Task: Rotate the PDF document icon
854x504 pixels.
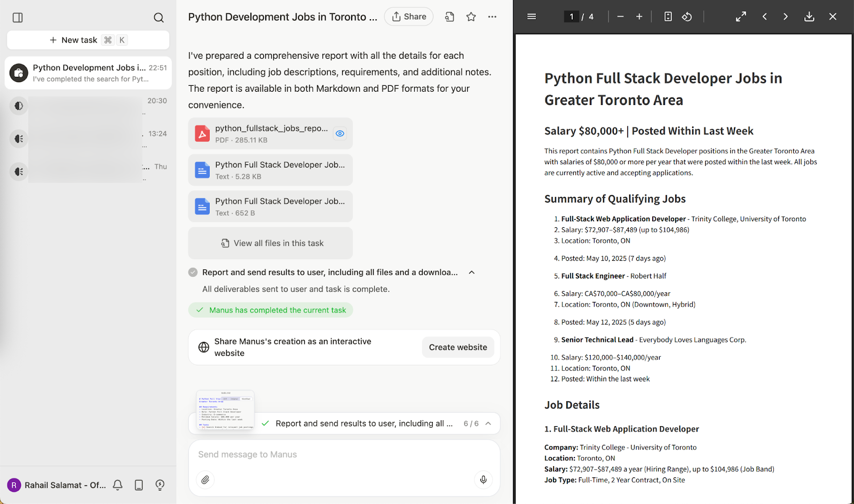Action: pyautogui.click(x=687, y=17)
